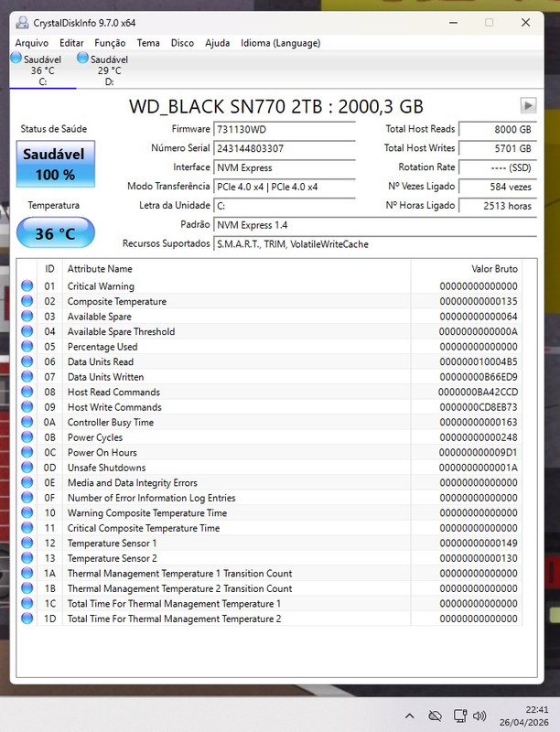Click the status icon for Temperature Sensor 2
The height and width of the screenshot is (732, 560).
click(x=27, y=557)
